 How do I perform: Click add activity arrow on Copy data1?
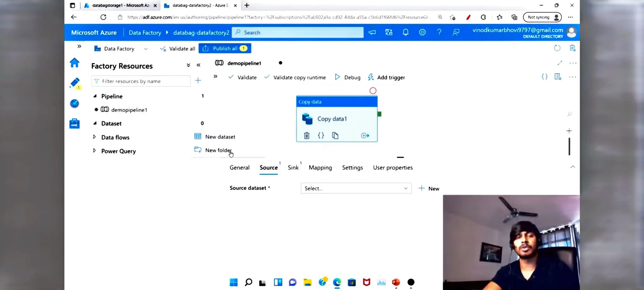point(365,136)
